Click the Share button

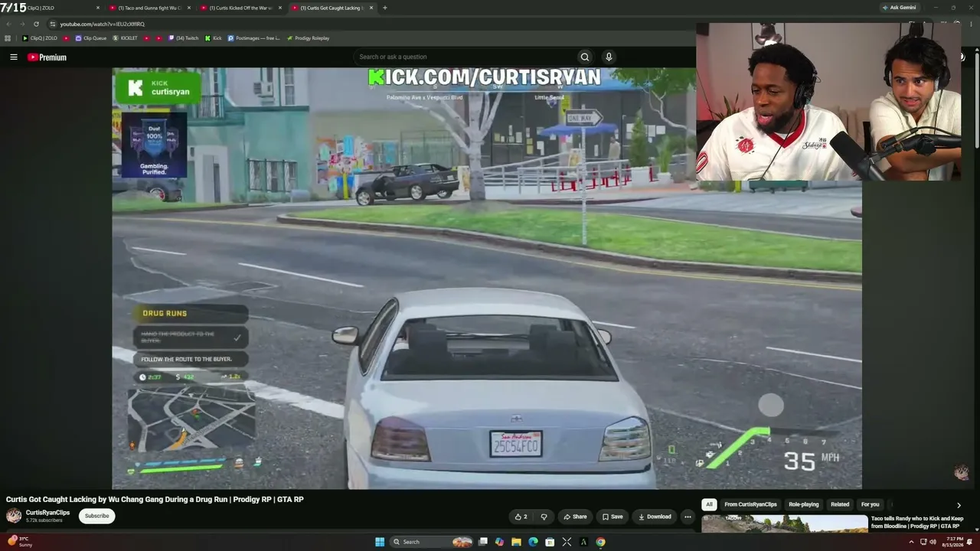(575, 517)
